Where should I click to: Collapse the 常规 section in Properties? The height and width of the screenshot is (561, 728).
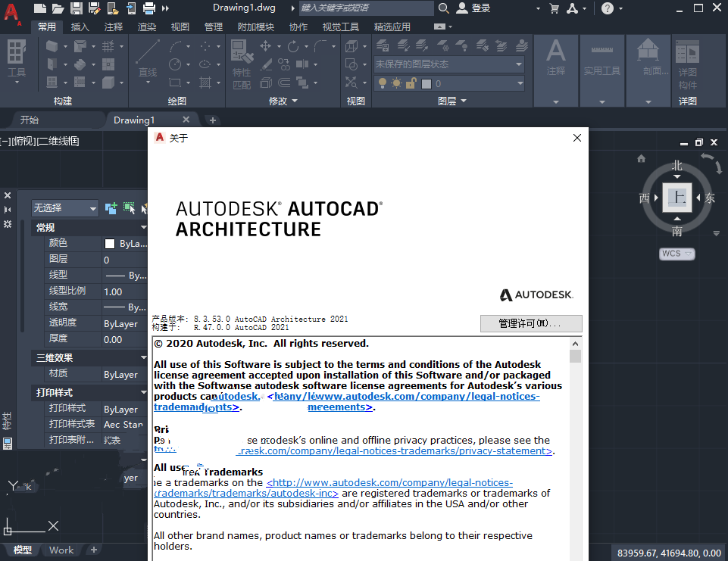(143, 227)
